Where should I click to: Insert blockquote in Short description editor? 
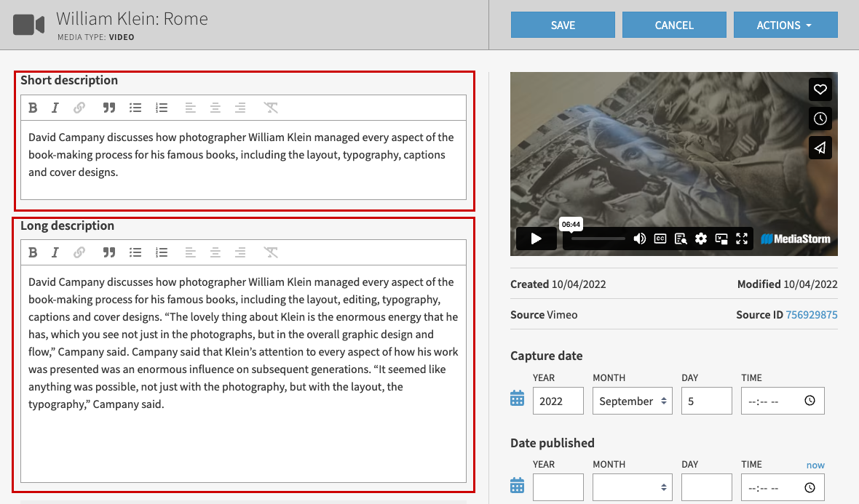point(109,108)
